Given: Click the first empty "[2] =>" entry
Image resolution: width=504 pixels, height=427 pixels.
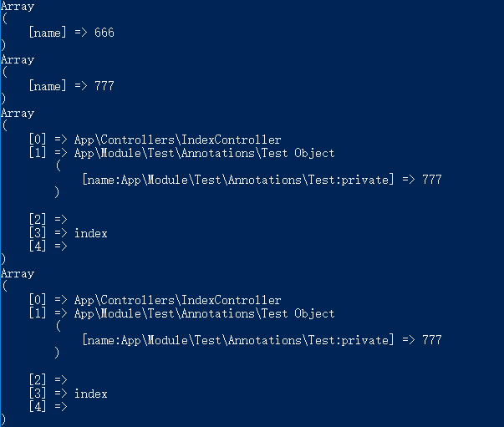Looking at the screenshot, I should (48, 220).
